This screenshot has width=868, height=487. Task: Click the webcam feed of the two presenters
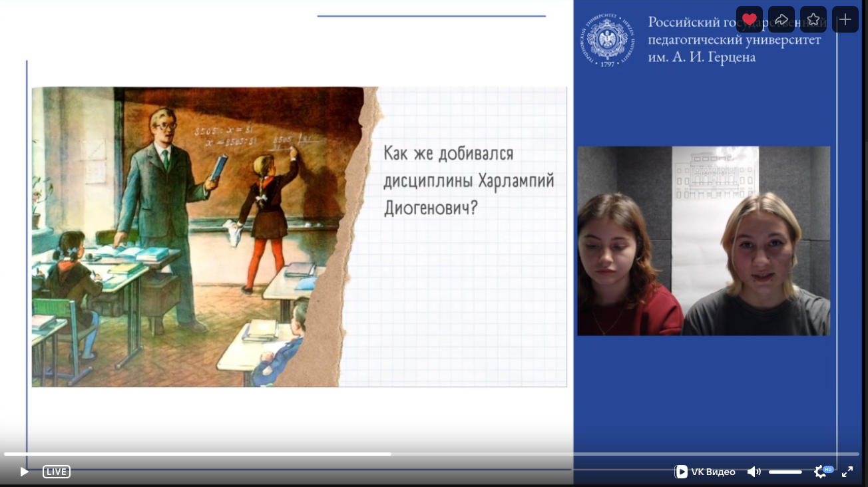[x=704, y=241]
